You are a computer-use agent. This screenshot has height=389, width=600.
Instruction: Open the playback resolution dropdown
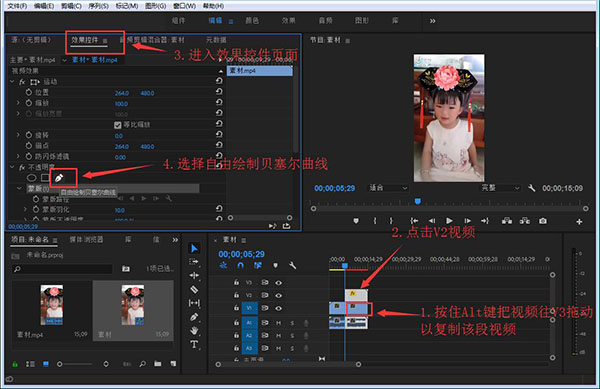(x=500, y=188)
